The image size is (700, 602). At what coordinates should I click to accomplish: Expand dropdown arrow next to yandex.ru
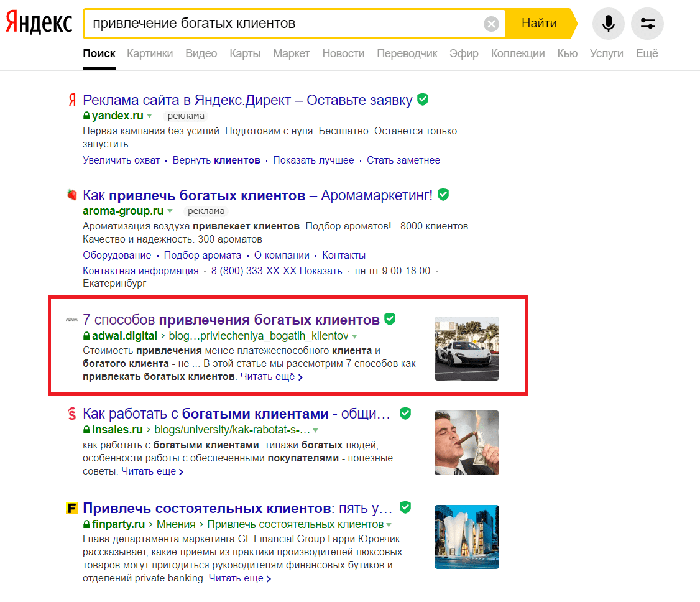tap(150, 116)
